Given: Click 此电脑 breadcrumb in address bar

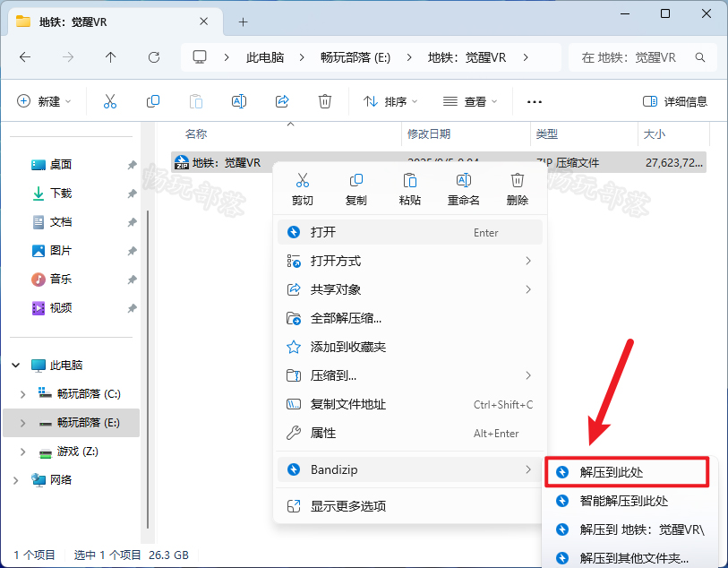Looking at the screenshot, I should 265,57.
